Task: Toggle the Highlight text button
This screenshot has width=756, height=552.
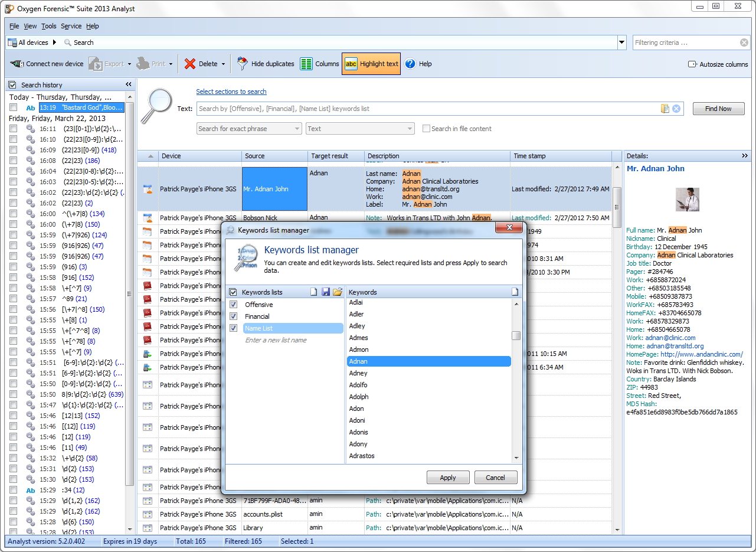Action: click(371, 64)
